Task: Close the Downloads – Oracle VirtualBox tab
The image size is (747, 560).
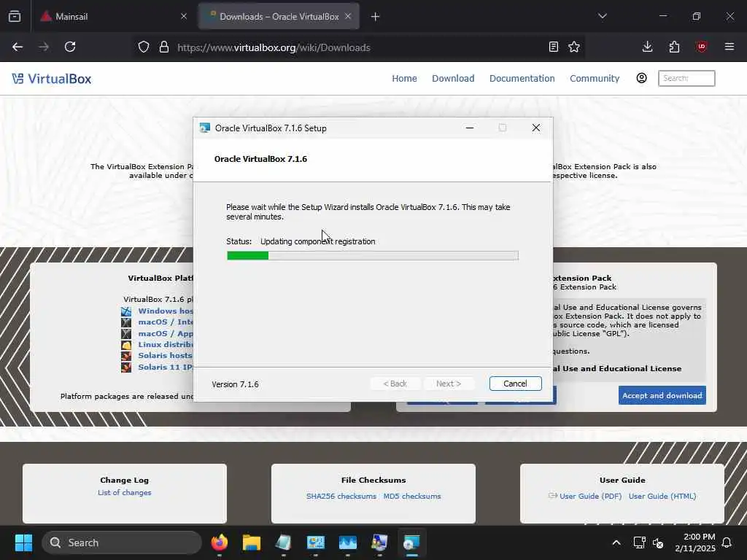Action: 348,16
